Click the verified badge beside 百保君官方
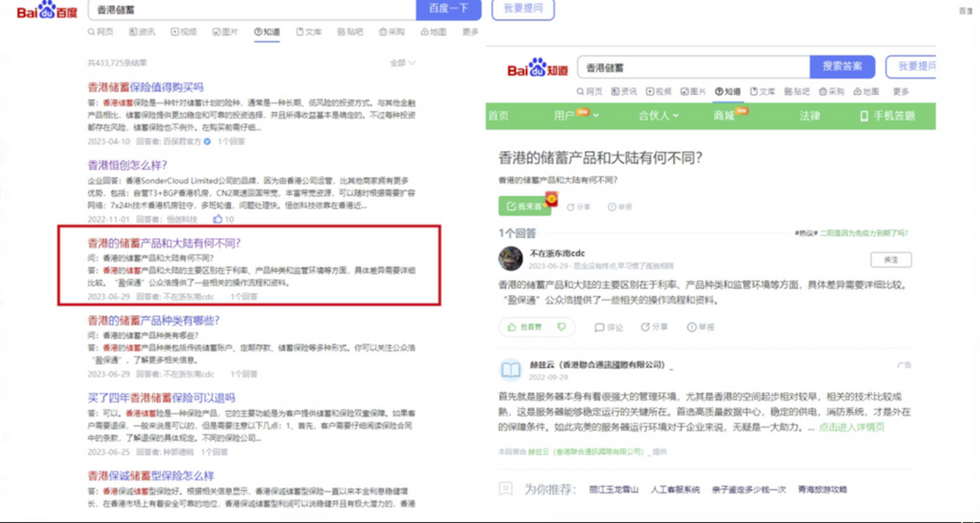This screenshot has width=980, height=523. click(207, 141)
